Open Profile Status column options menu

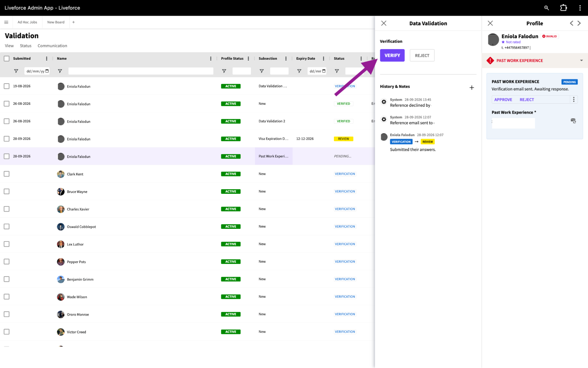[x=248, y=59]
